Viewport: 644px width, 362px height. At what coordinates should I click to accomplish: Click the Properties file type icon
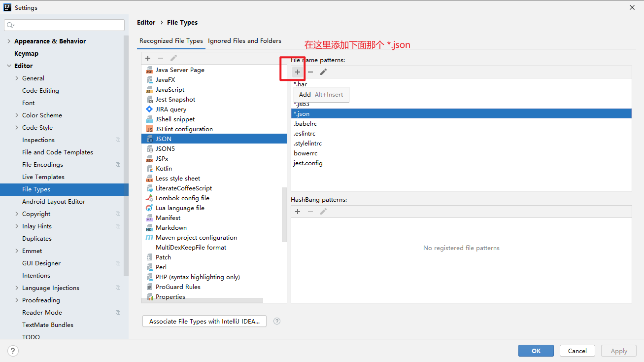[149, 297]
